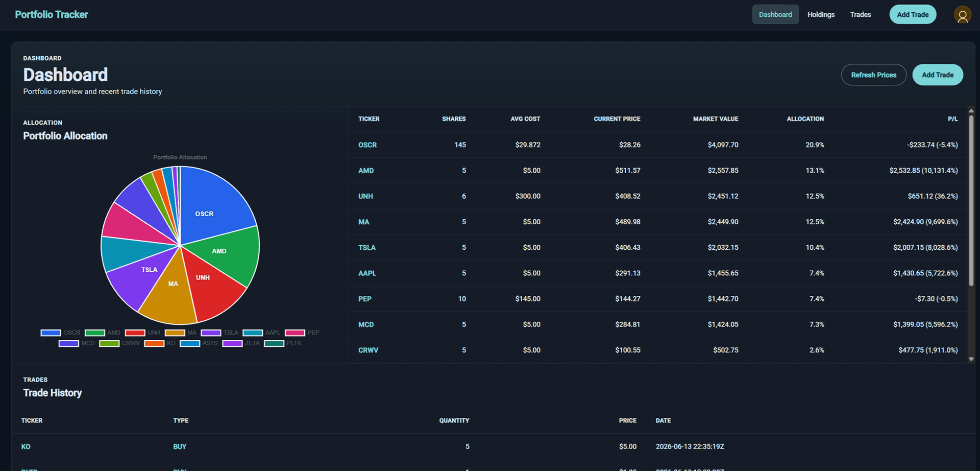Viewport: 980px width, 471px height.
Task: Toggle the AMD legend entry
Action: [x=103, y=333]
